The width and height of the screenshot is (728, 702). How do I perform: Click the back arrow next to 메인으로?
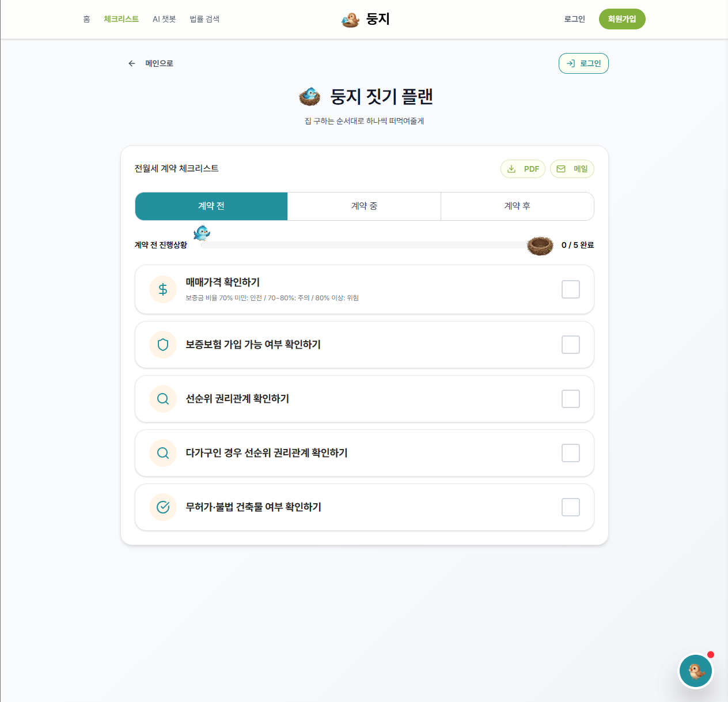[132, 63]
